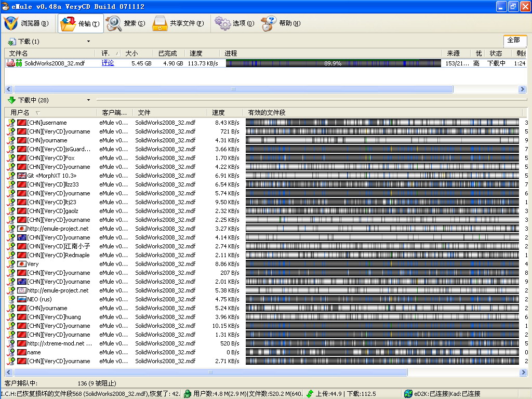Screen dimensions: 532x399
Task: Sort clients by 客户端 column header
Action: [115, 112]
